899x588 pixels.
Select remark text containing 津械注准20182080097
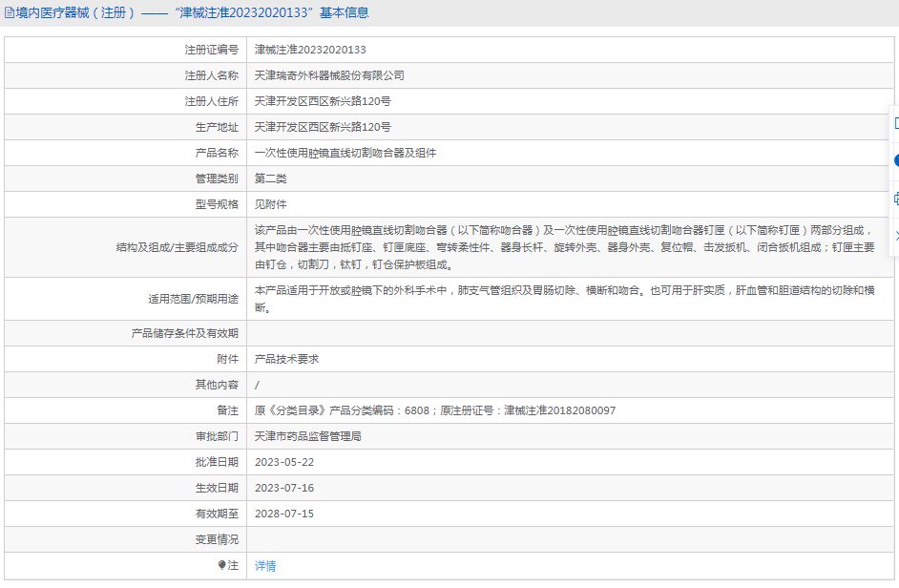click(x=435, y=410)
